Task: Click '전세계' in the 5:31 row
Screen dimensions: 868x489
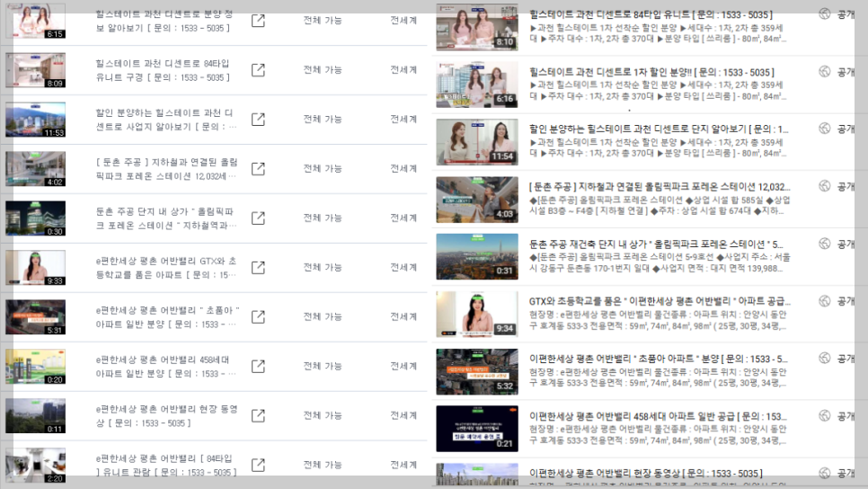Action: 403,316
